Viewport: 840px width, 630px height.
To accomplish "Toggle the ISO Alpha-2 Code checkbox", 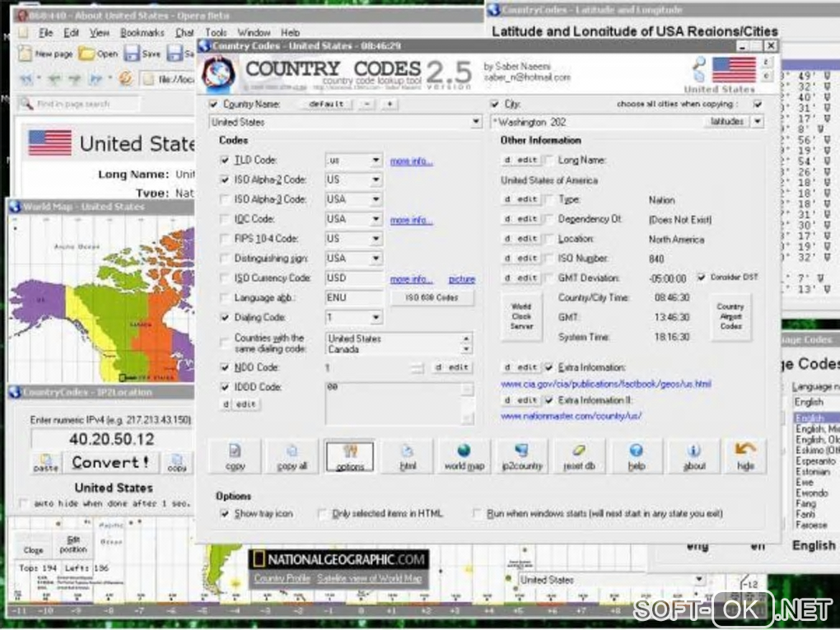I will pyautogui.click(x=225, y=180).
